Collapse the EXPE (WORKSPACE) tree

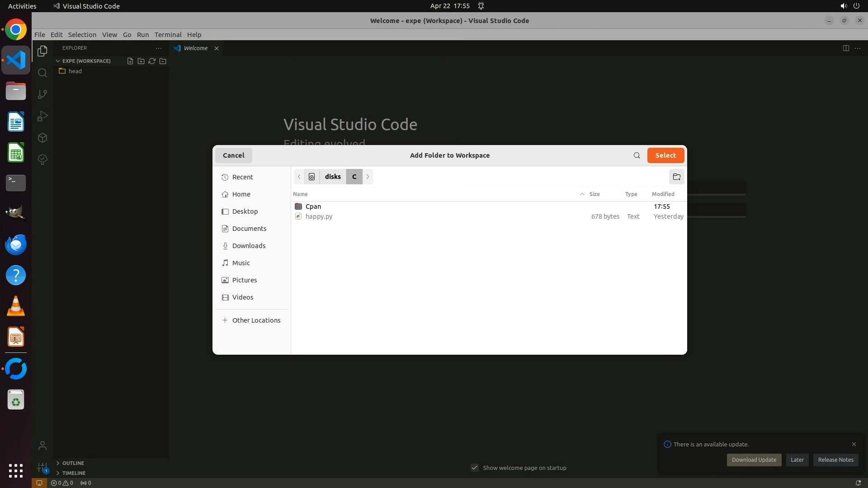pyautogui.click(x=58, y=61)
